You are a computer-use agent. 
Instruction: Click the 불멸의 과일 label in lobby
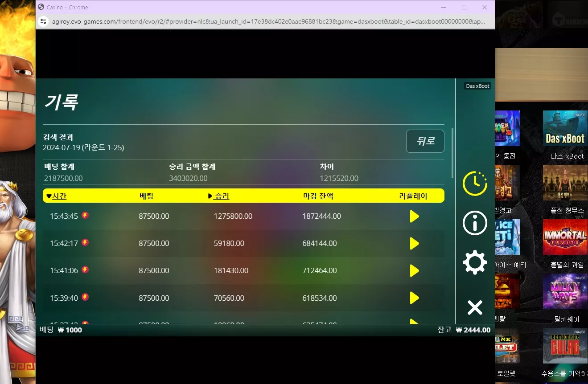567,265
